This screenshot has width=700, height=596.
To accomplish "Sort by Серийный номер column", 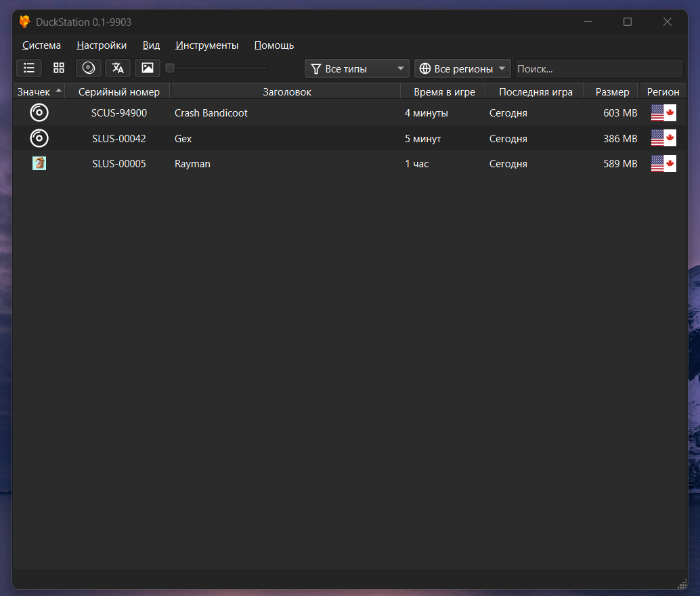I will [x=118, y=92].
